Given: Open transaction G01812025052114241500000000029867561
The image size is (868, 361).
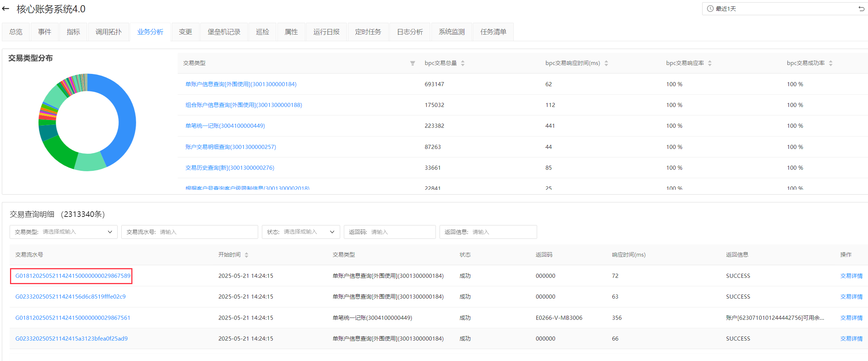Looking at the screenshot, I should [73, 318].
